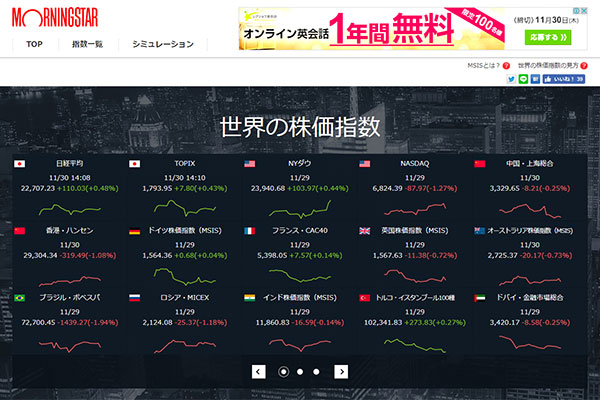The width and height of the screenshot is (600, 400).
Task: Open the 指数一覧 menu item
Action: pos(88,44)
